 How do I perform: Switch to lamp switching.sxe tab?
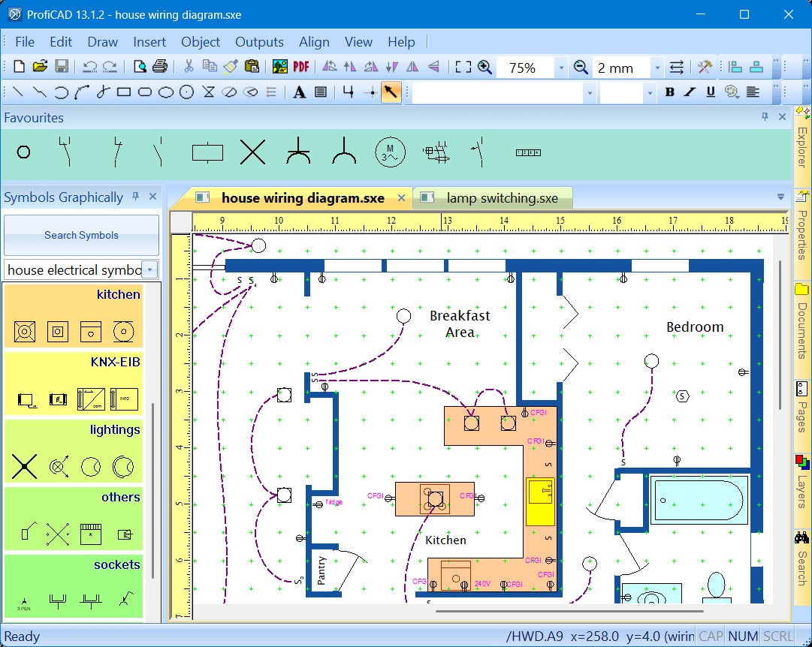click(502, 198)
